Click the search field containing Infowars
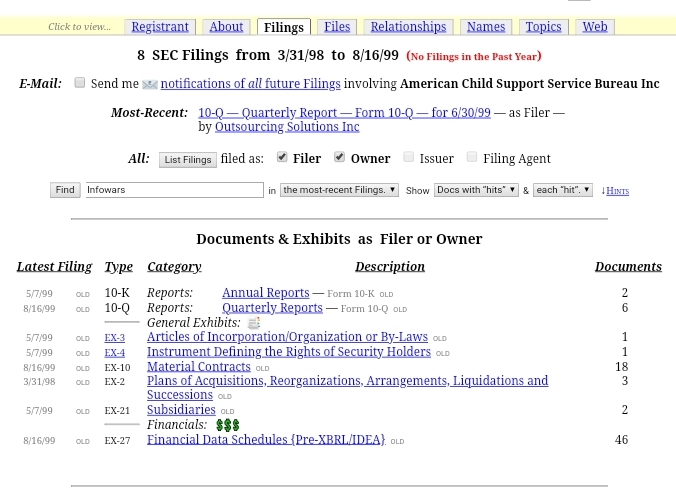 click(175, 190)
